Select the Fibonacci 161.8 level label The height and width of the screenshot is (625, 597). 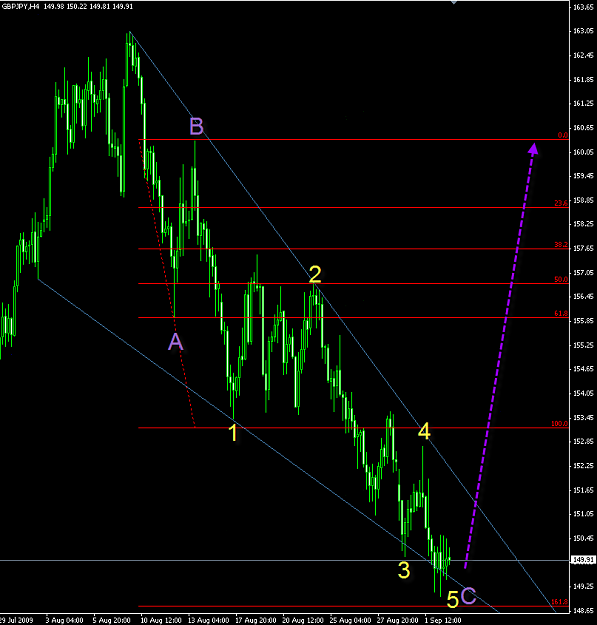tap(560, 602)
